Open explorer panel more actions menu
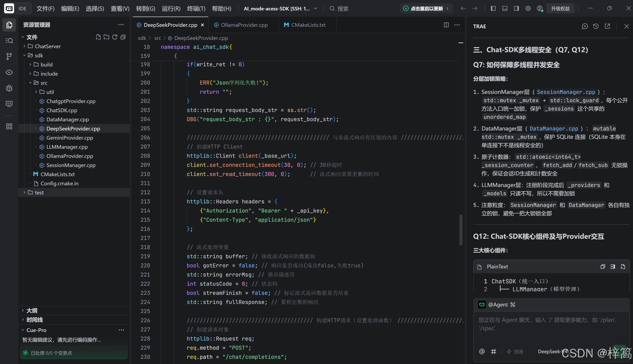This screenshot has width=633, height=364. pos(121,25)
